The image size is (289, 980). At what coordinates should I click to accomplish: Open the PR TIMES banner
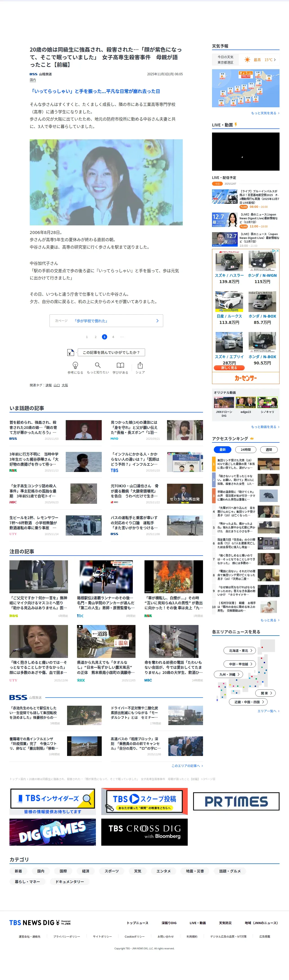coord(236,801)
